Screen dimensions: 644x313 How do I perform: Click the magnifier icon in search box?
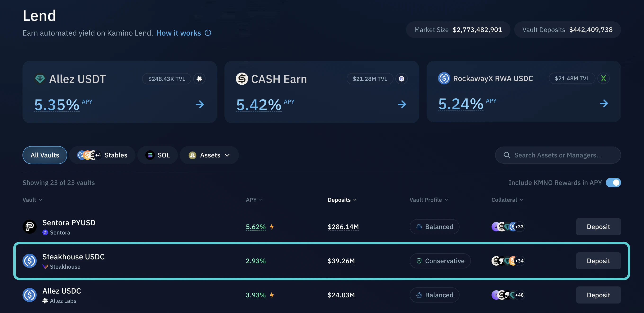pyautogui.click(x=506, y=155)
